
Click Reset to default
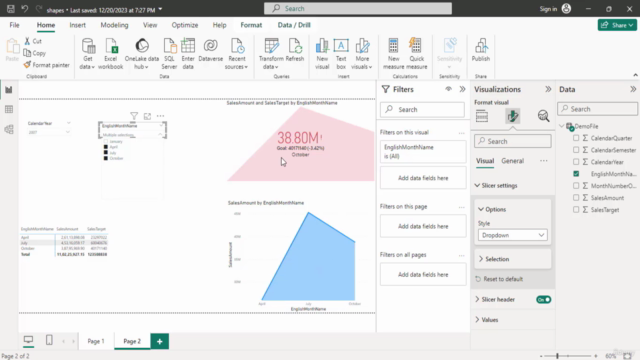[x=499, y=279]
